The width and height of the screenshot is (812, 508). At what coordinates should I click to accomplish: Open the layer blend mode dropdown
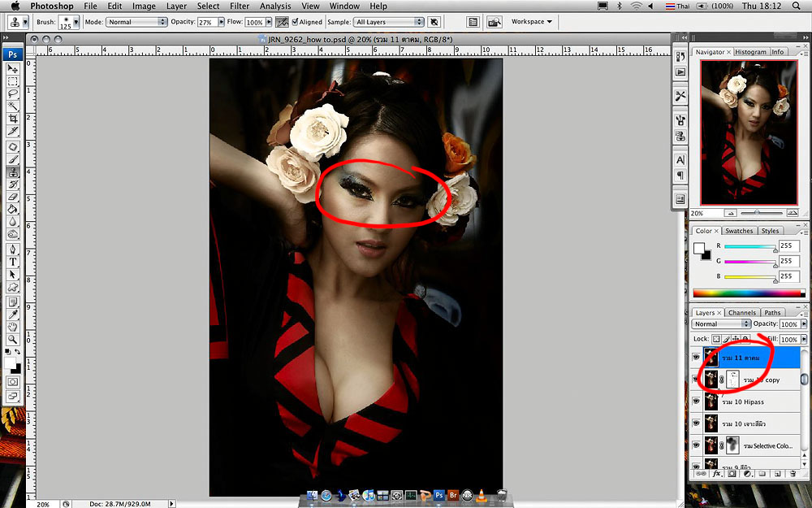721,323
